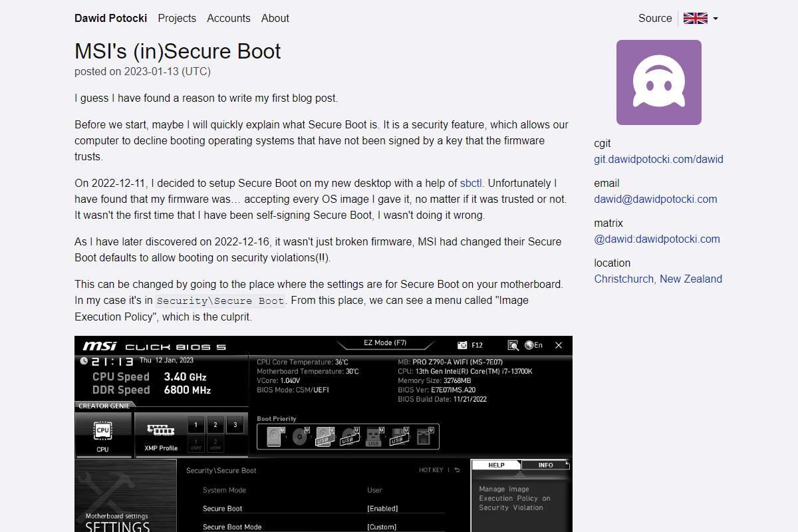Click the Secure Boot Mode [Custom] value
798x532 pixels.
[382, 527]
